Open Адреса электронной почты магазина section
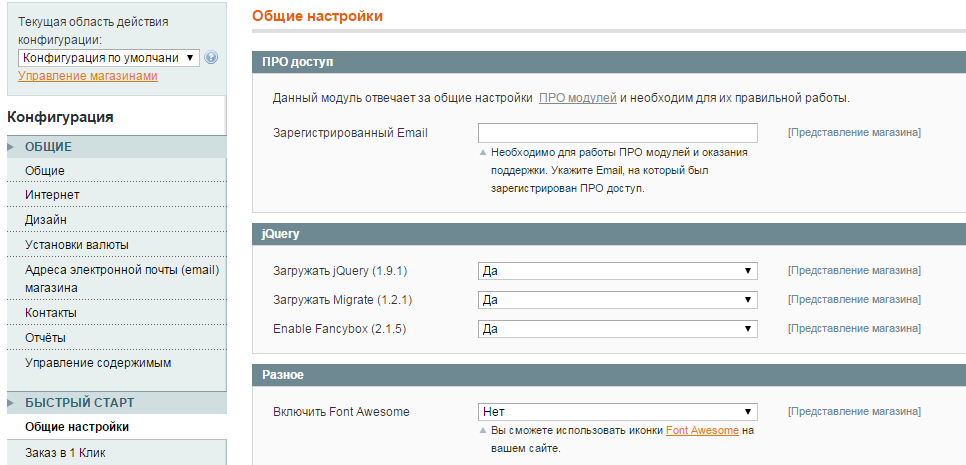The width and height of the screenshot is (966, 465). 121,278
